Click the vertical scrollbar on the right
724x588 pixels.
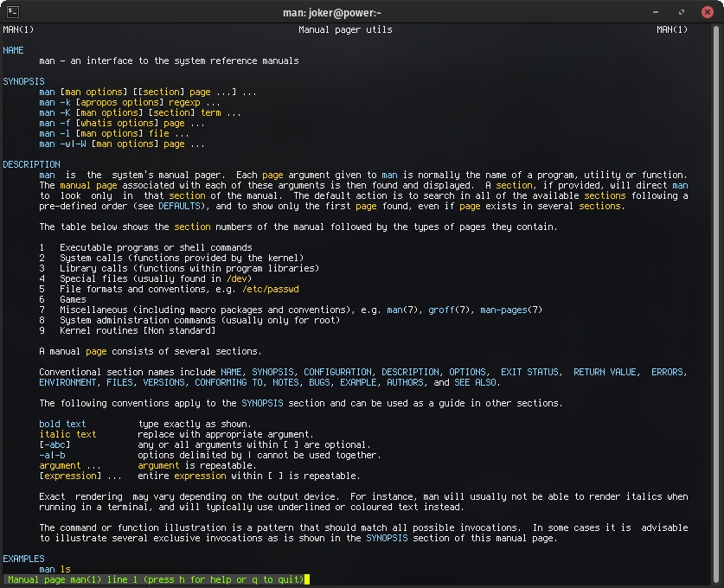[715, 304]
